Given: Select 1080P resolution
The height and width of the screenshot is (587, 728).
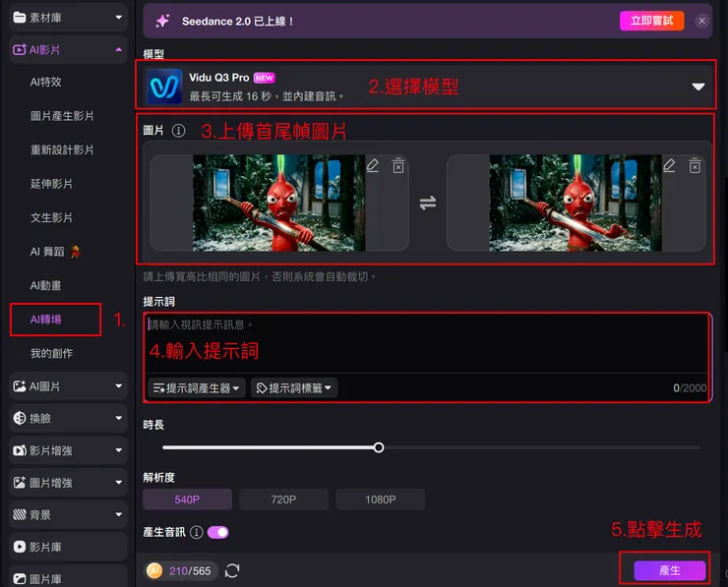Looking at the screenshot, I should [x=381, y=499].
